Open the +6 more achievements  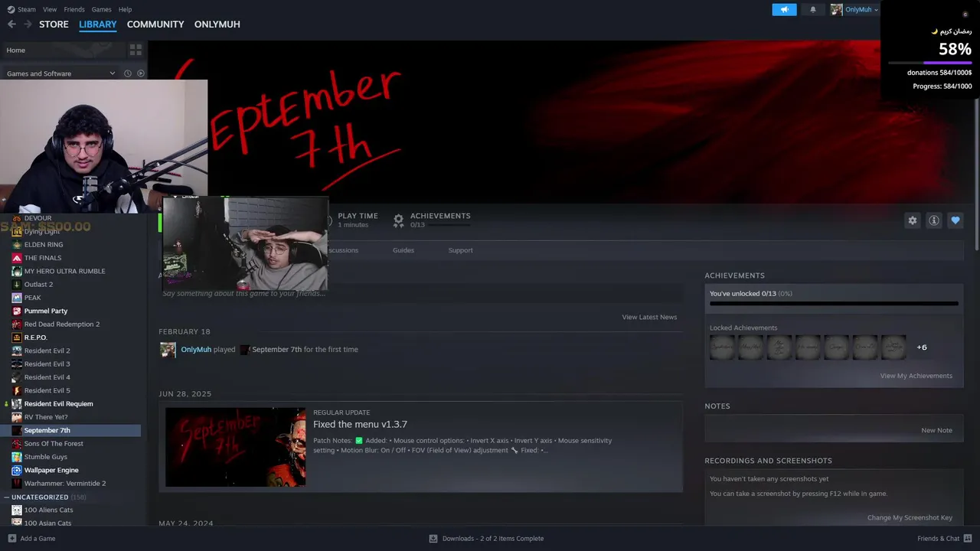[x=922, y=347]
